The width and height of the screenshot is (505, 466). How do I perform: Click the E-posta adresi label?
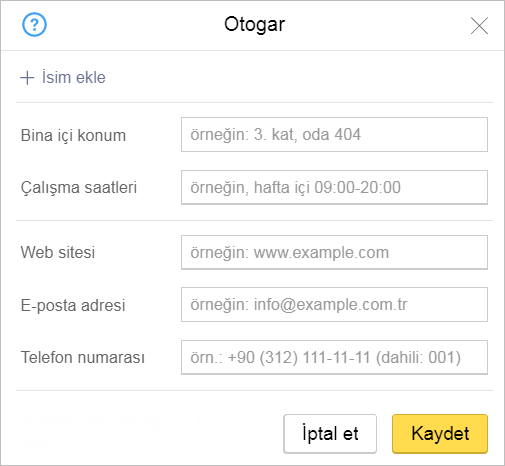[73, 305]
